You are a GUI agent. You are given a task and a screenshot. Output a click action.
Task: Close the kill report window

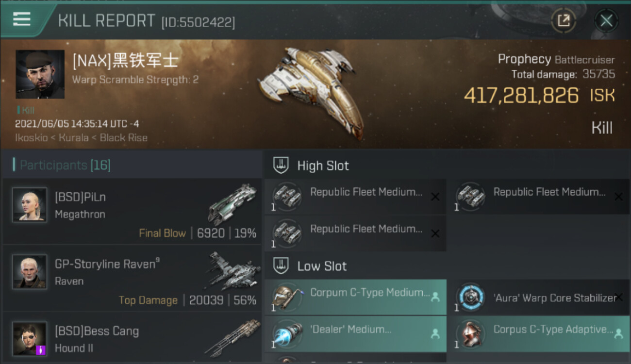pos(606,20)
